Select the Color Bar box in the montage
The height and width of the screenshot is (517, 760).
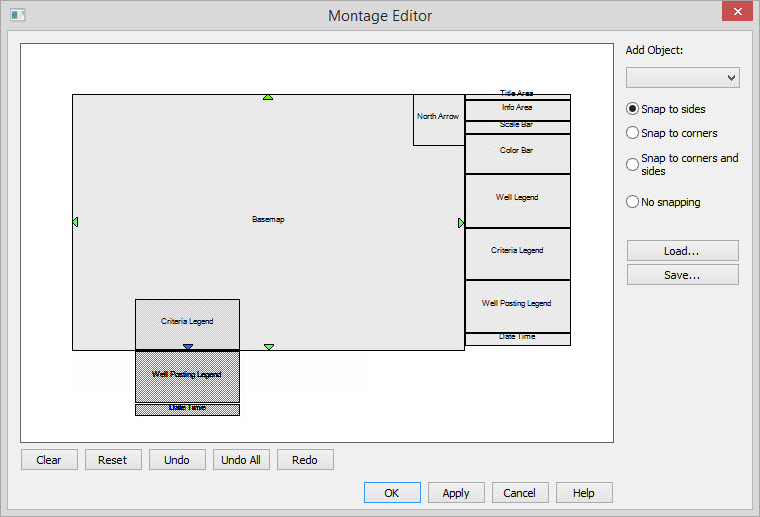517,152
